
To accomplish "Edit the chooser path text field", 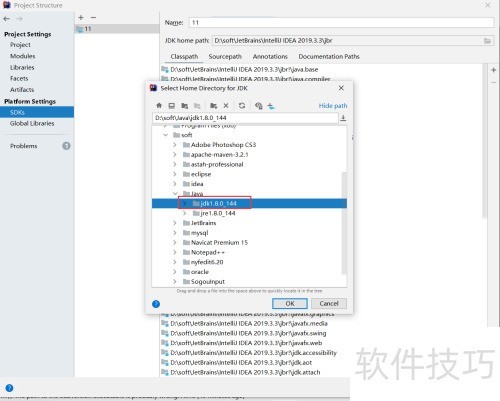I will pos(245,118).
